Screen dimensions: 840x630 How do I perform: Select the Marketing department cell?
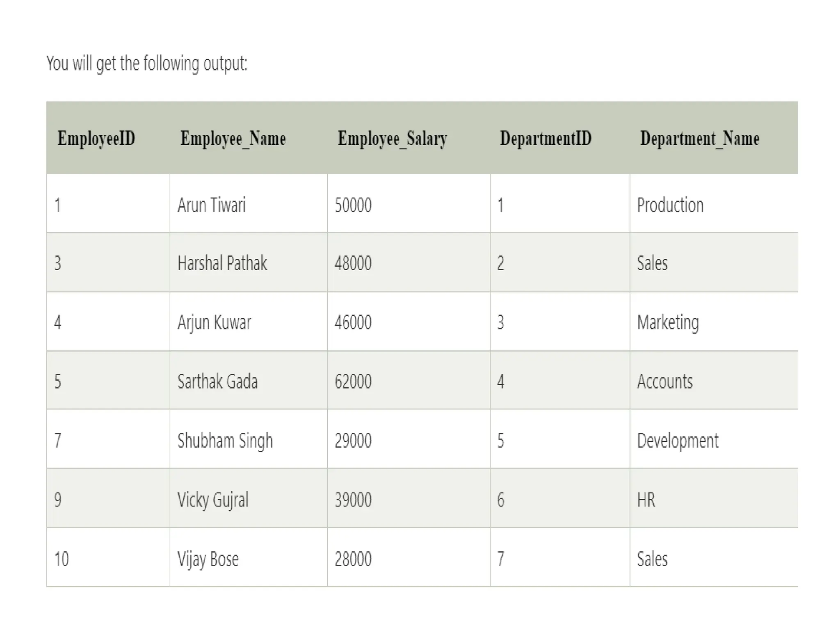(668, 322)
